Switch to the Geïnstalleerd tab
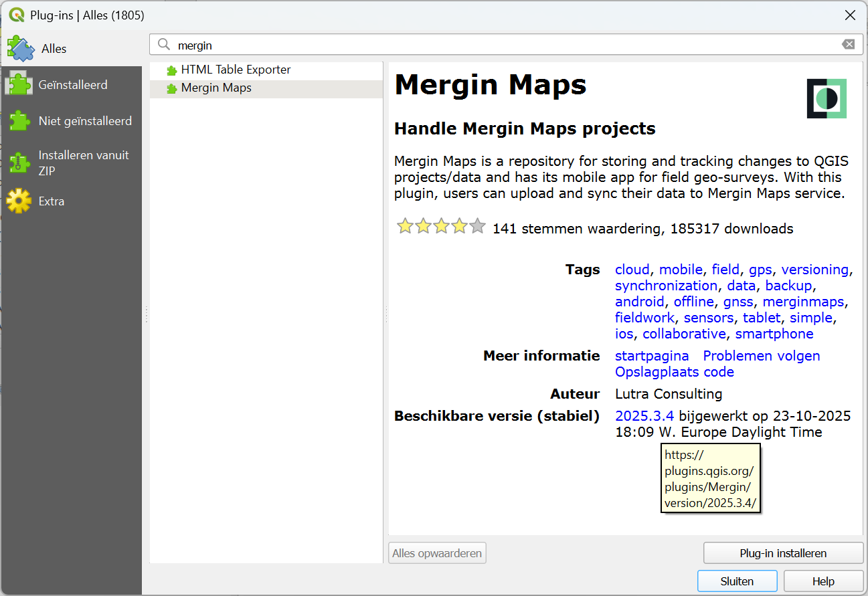 pyautogui.click(x=72, y=85)
